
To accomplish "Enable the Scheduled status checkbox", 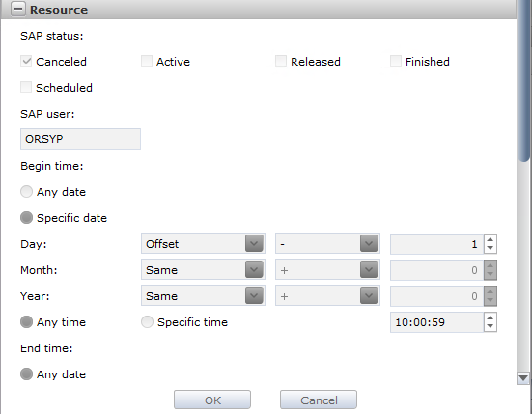I will (x=26, y=87).
